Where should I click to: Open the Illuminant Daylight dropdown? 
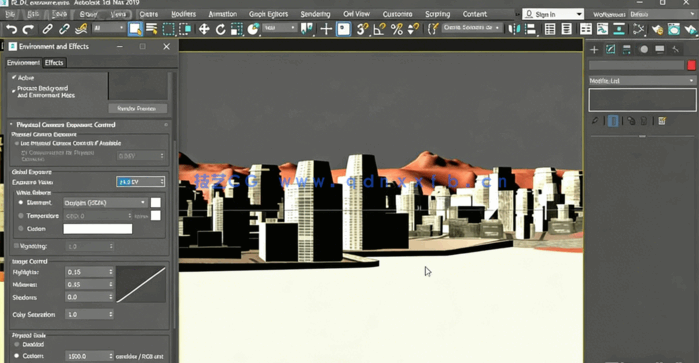pyautogui.click(x=105, y=202)
